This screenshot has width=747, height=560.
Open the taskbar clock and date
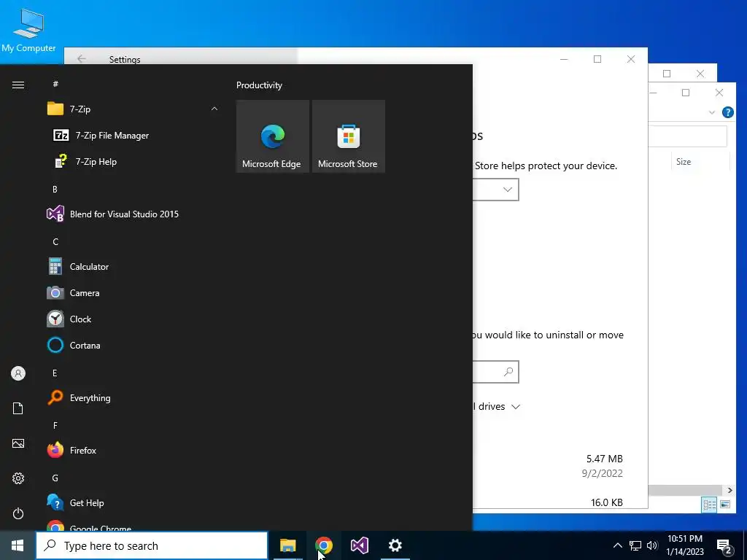click(684, 545)
